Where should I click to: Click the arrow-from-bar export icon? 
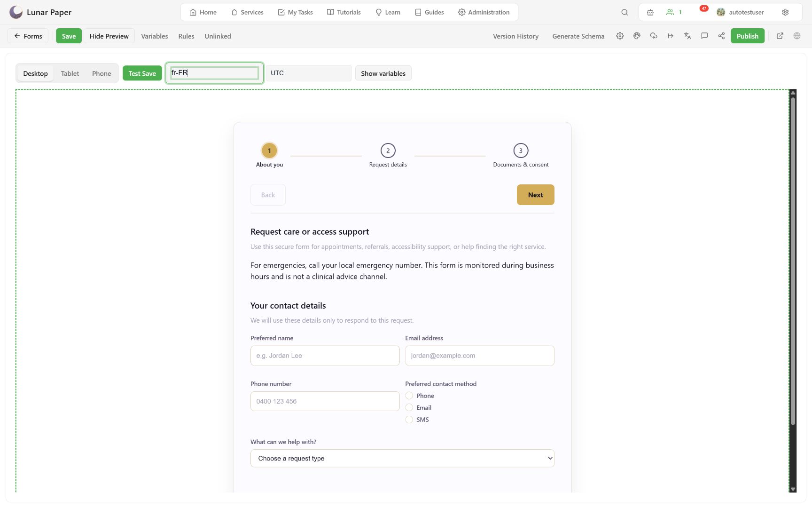[671, 36]
